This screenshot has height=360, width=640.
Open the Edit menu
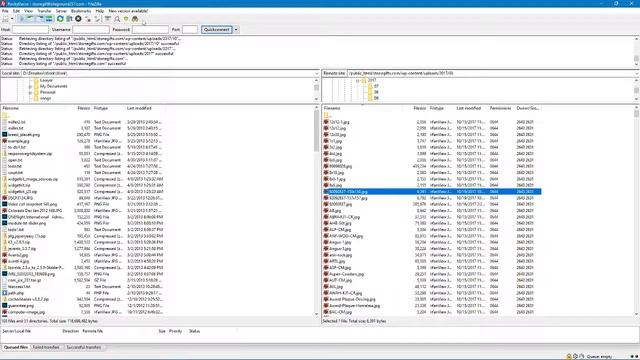tap(16, 11)
